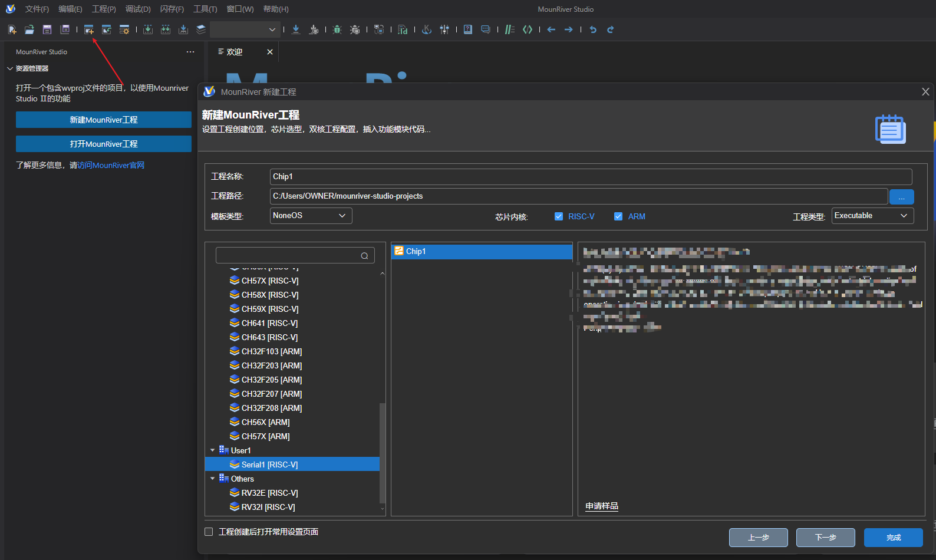Open the Executable project type dropdown
936x560 pixels.
pyautogui.click(x=872, y=216)
